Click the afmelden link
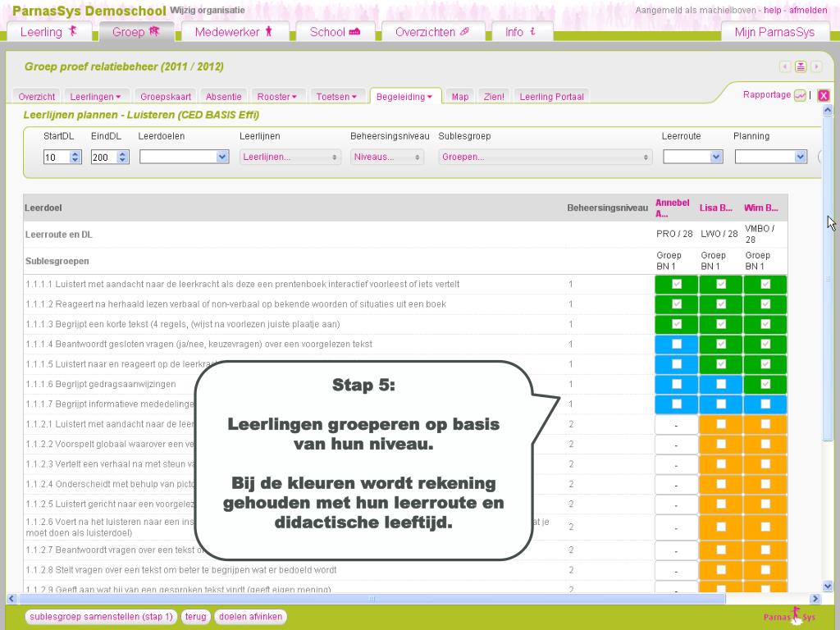This screenshot has width=840, height=630. [808, 10]
